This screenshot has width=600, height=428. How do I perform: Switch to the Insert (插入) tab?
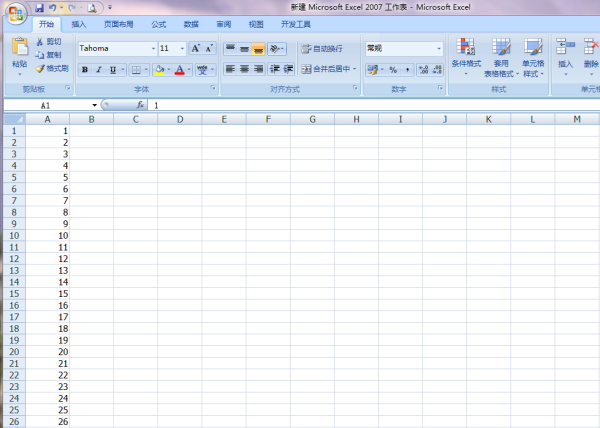pos(78,23)
